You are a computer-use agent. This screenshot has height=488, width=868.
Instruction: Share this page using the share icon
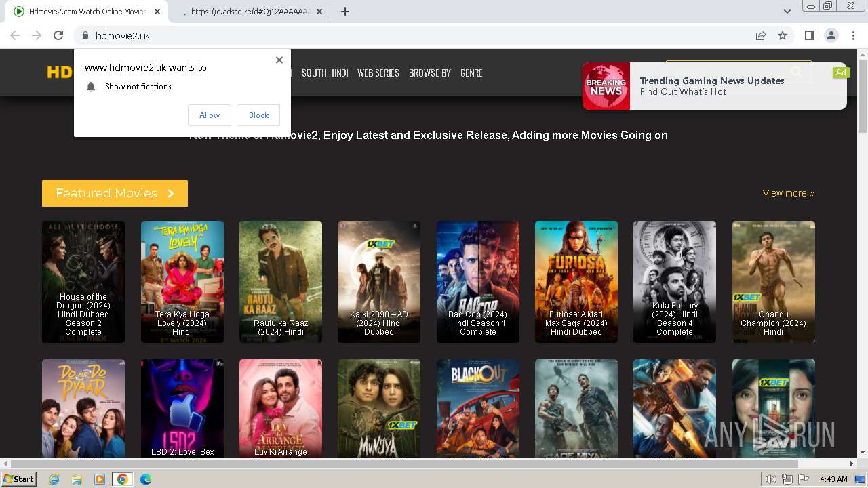pyautogui.click(x=761, y=35)
